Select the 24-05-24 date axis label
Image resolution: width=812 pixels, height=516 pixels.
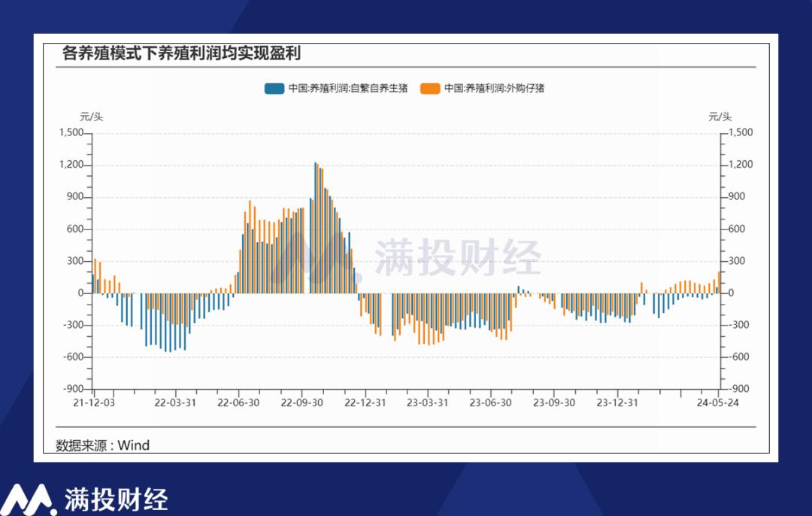pyautogui.click(x=718, y=402)
